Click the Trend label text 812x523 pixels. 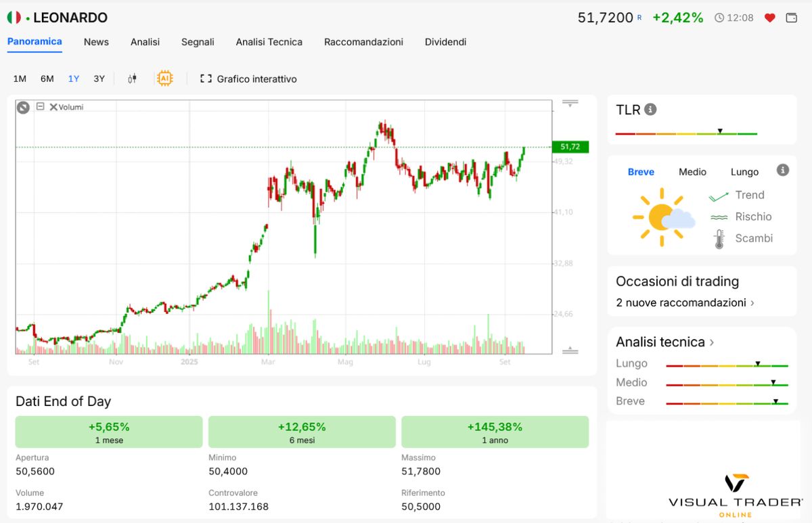click(x=750, y=195)
